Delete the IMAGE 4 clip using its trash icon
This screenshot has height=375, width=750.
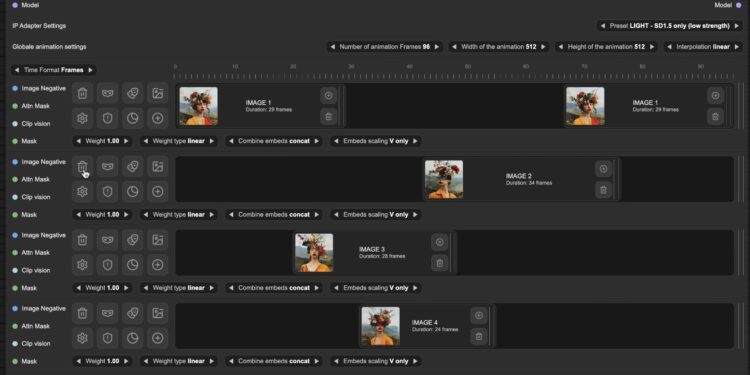click(479, 336)
